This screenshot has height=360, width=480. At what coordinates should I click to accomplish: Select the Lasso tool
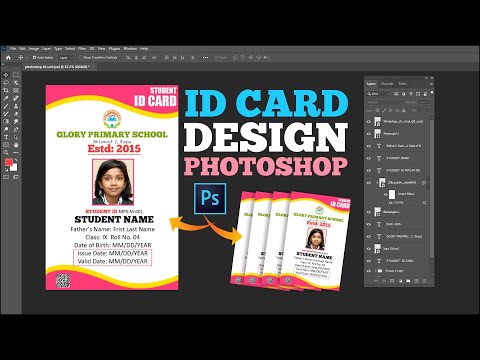pos(6,83)
